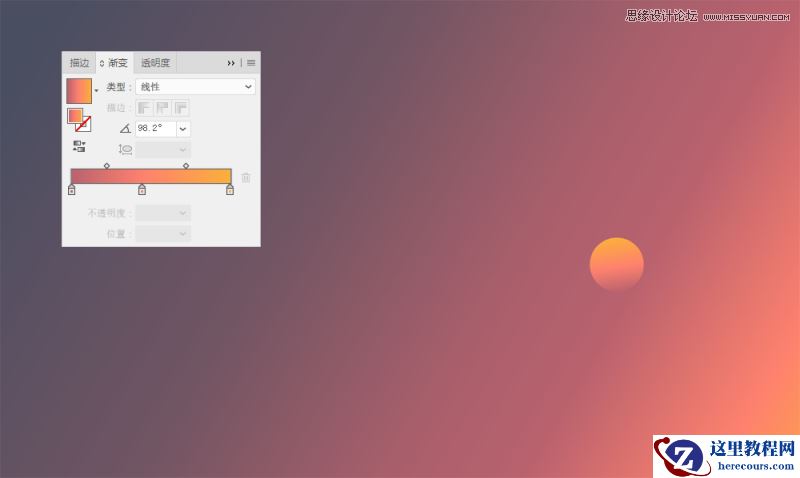Choose third stroke gradient option (across stroke)
The image size is (800, 478).
181,108
